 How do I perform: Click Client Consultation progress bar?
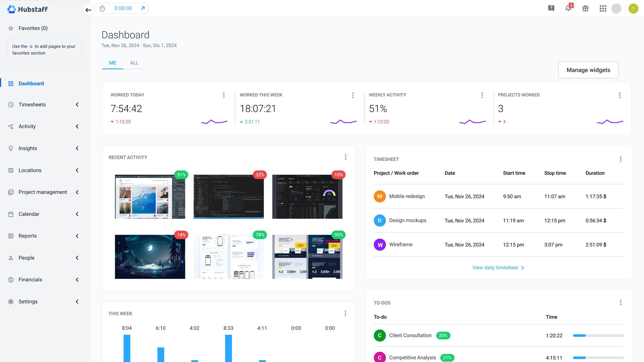(x=598, y=336)
